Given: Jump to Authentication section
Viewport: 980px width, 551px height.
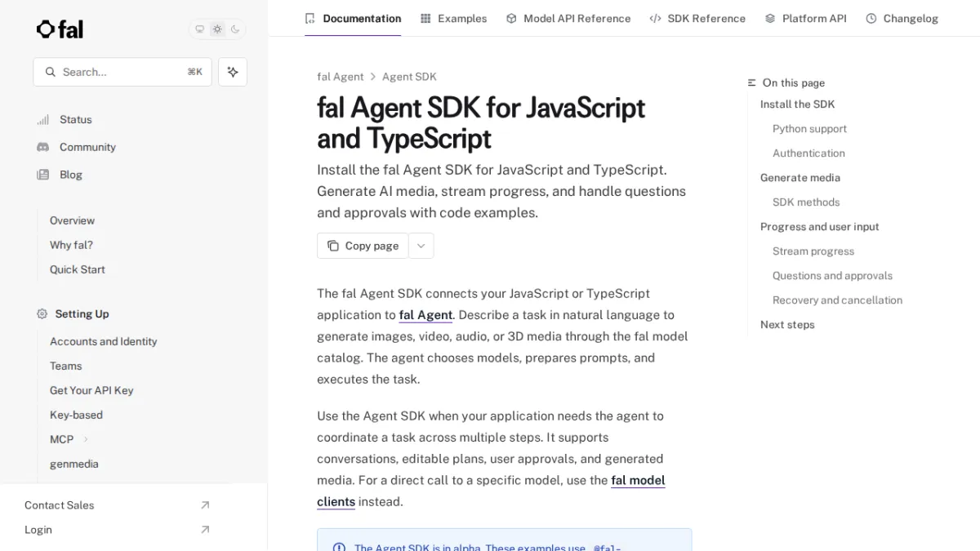Looking at the screenshot, I should tap(808, 153).
